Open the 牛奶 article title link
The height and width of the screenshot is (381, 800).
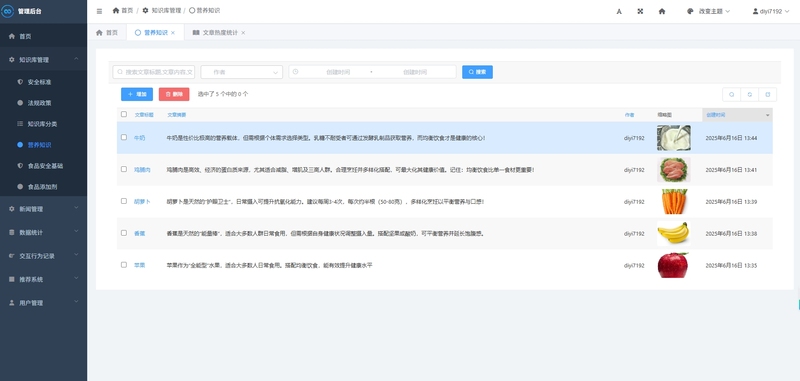[139, 138]
